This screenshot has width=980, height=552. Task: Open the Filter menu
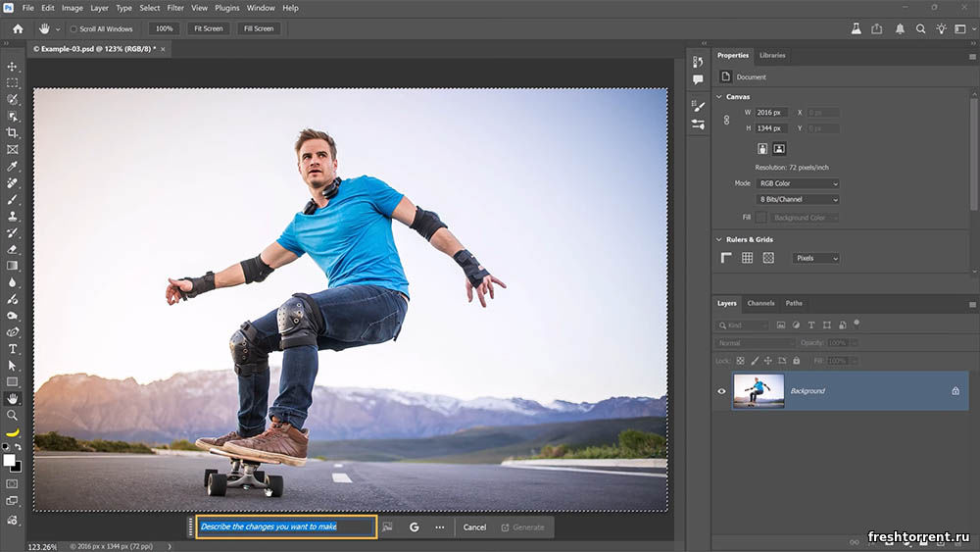coord(174,8)
